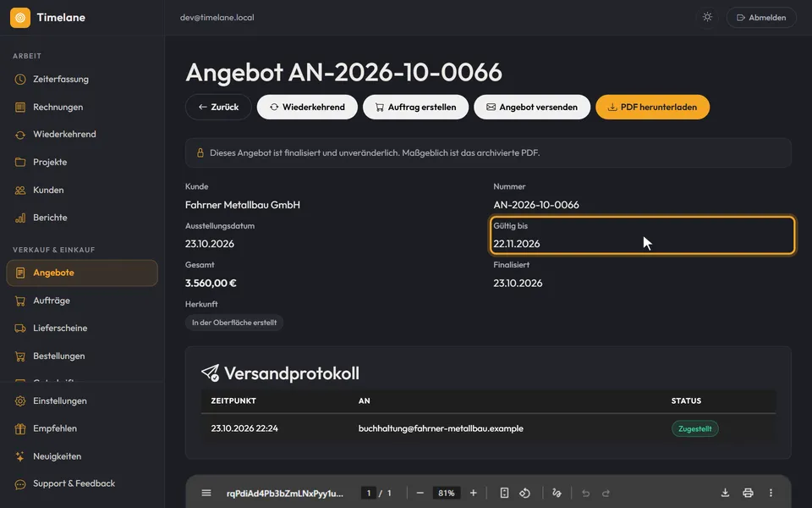Open PDF viewer more options menu

pyautogui.click(x=771, y=493)
